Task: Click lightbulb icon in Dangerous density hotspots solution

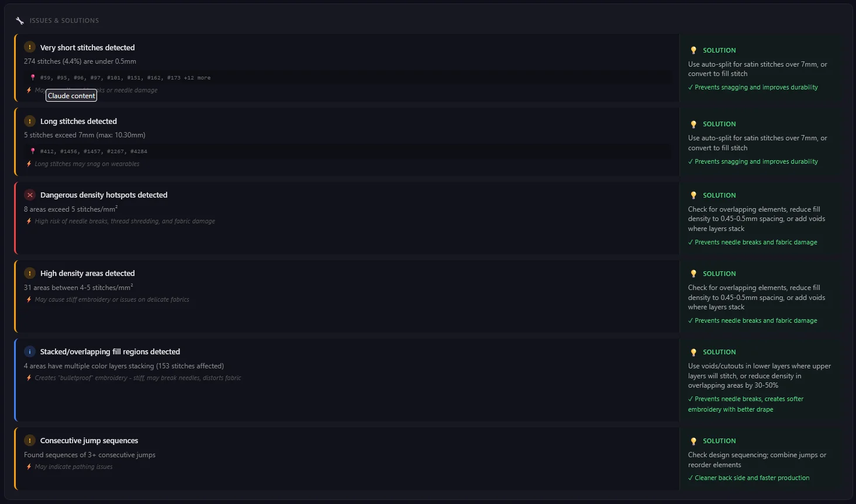Action: (x=693, y=195)
